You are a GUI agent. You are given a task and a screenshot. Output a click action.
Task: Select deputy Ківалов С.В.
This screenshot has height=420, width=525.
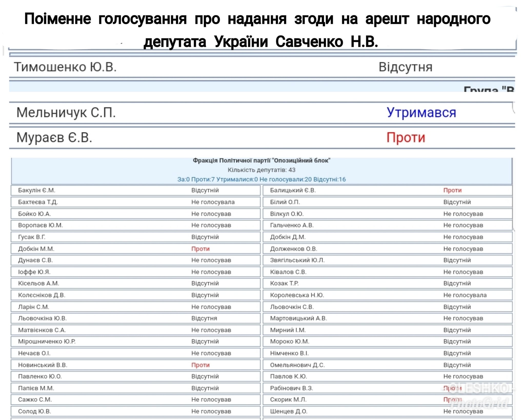click(288, 272)
